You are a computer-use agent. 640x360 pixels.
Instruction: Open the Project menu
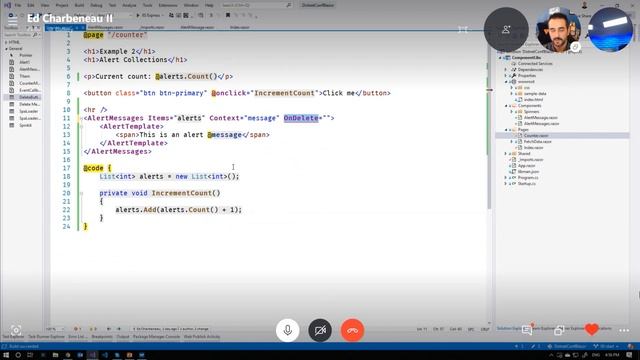[62, 5]
